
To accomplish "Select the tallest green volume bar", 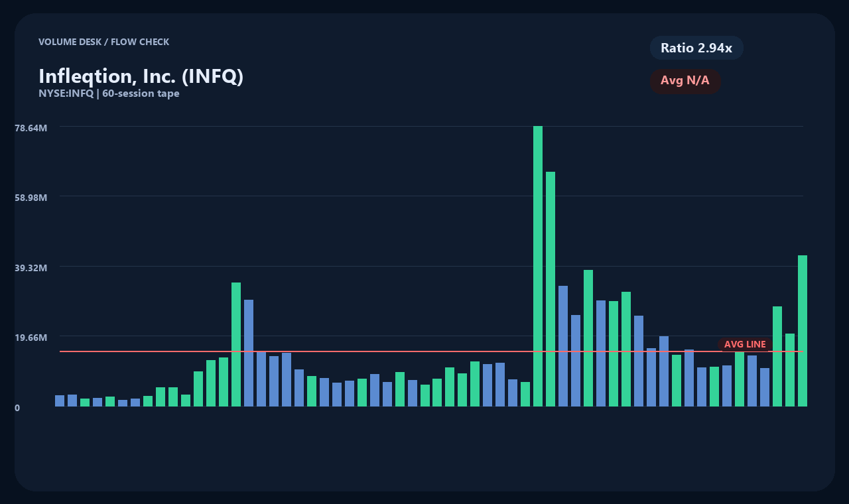I will pyautogui.click(x=538, y=266).
